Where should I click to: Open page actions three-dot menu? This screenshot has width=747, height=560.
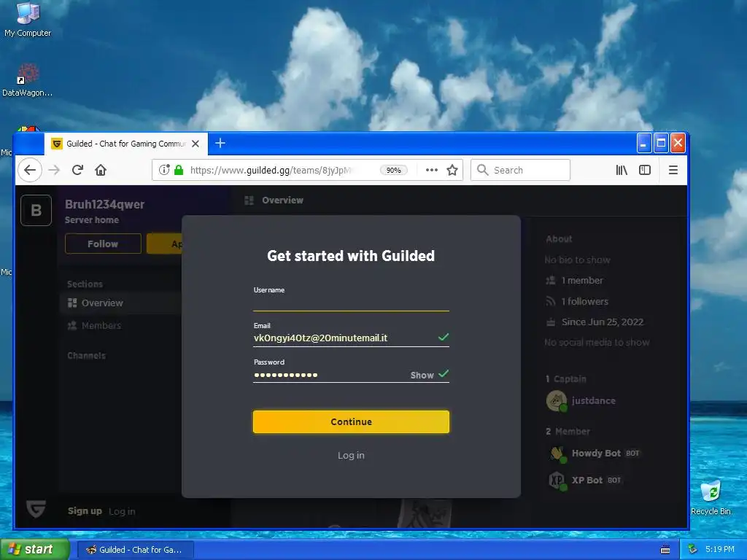432,170
